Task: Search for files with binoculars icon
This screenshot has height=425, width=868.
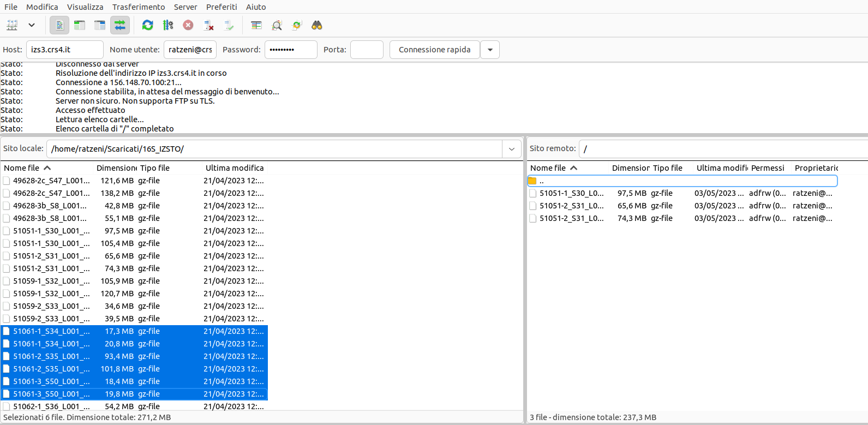Action: (317, 25)
